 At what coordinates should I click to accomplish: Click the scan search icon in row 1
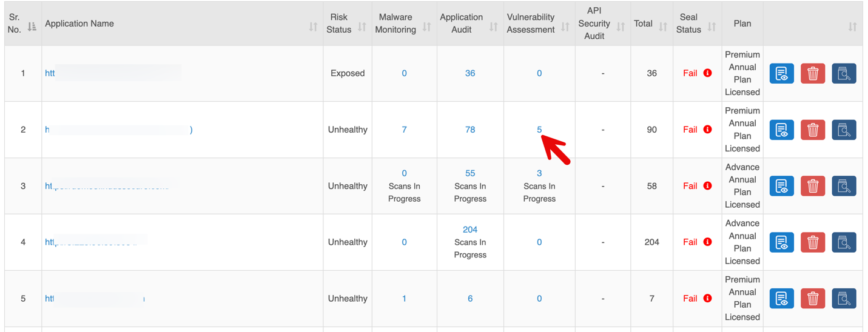(x=843, y=73)
